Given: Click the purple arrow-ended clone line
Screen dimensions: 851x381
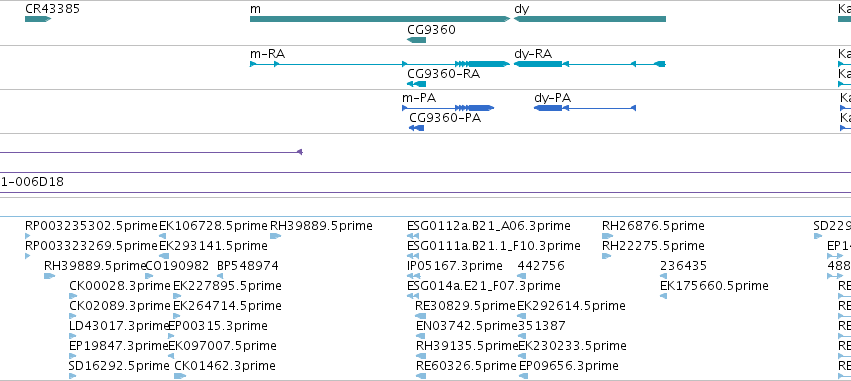Looking at the screenshot, I should 151,152.
